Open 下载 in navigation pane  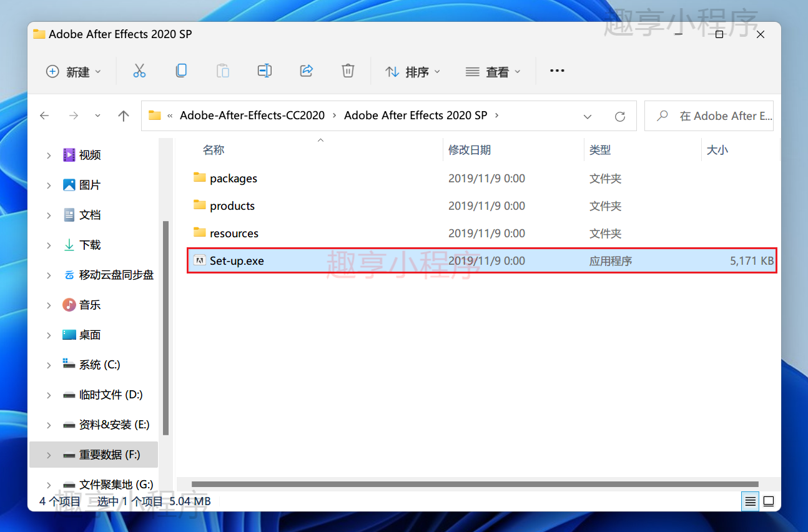[90, 245]
